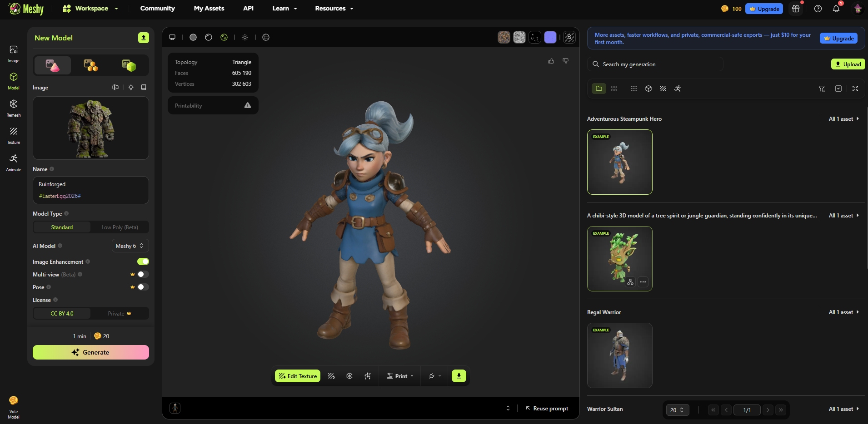Click the thumbs down icon
868x424 pixels.
566,61
